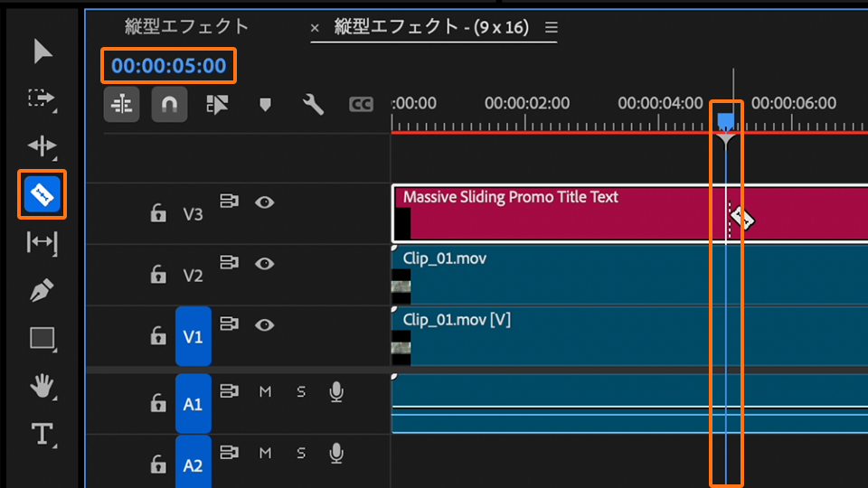Toggle lock on track V2
Screen dimensions: 868x488
(x=158, y=275)
